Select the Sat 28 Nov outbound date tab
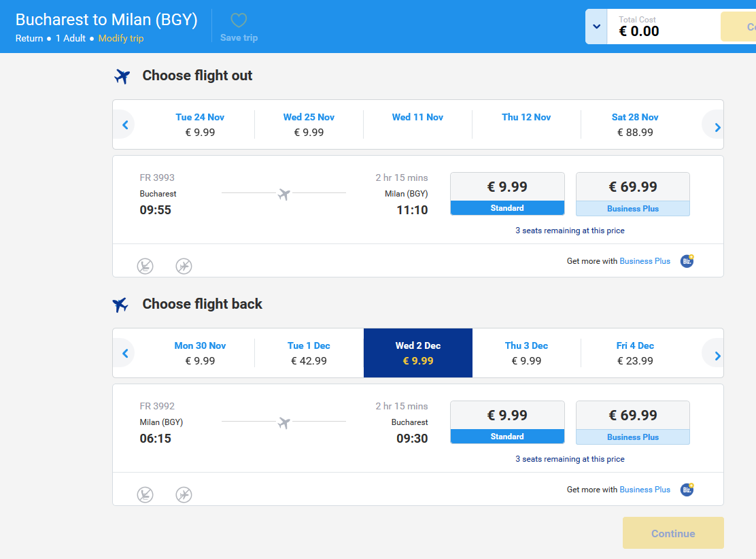The height and width of the screenshot is (559, 756). point(635,124)
